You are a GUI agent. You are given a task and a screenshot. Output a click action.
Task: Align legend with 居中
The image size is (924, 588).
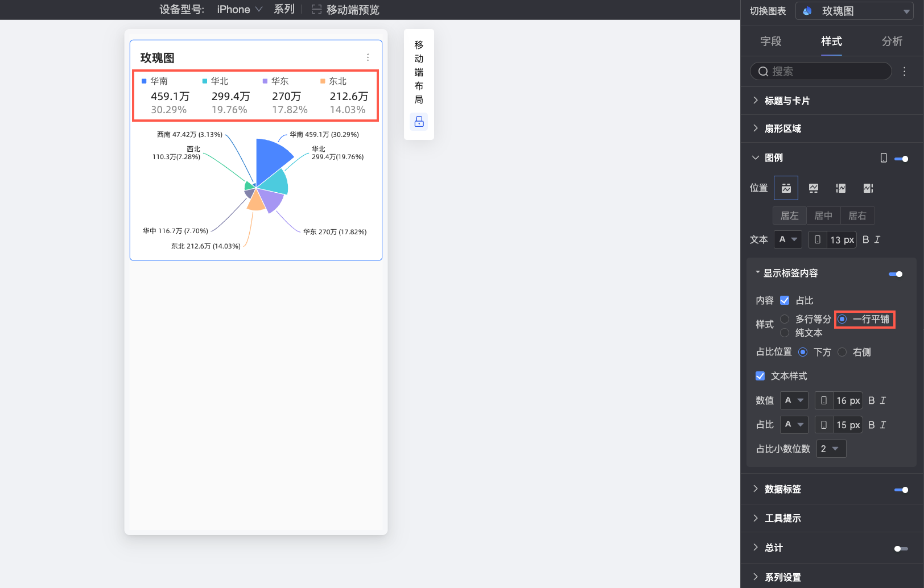[823, 216]
